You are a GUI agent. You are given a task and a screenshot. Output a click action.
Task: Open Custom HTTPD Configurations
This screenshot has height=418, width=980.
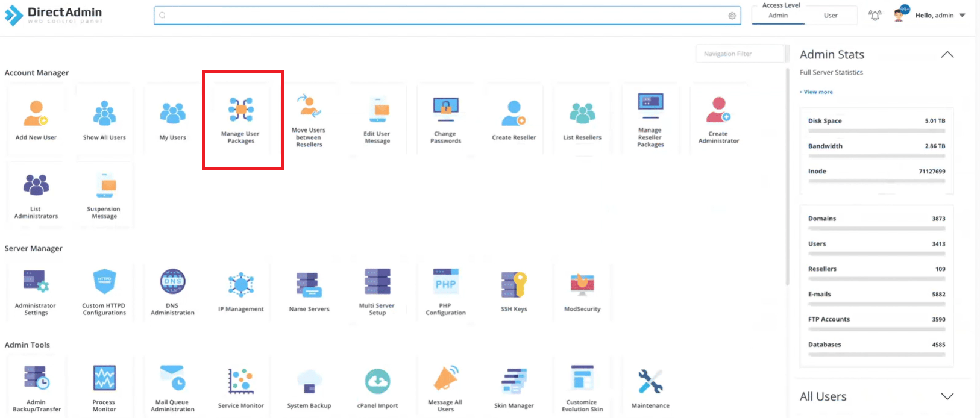coord(104,292)
